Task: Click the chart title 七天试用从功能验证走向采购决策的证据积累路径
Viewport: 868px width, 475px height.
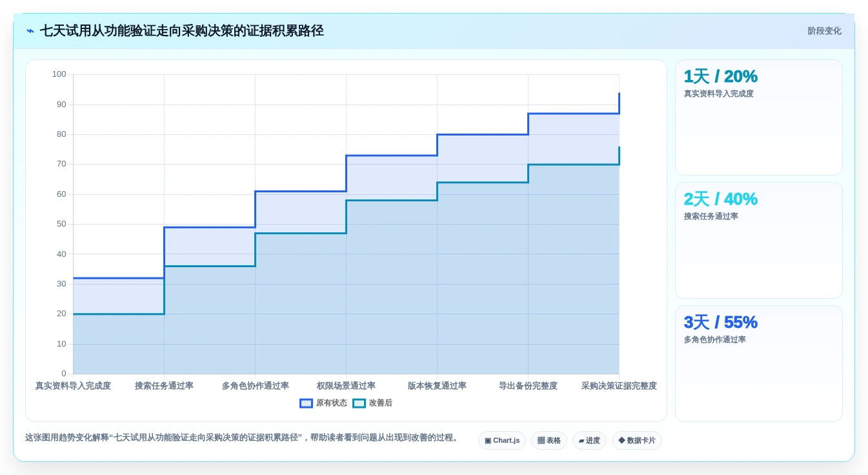Action: coord(182,31)
